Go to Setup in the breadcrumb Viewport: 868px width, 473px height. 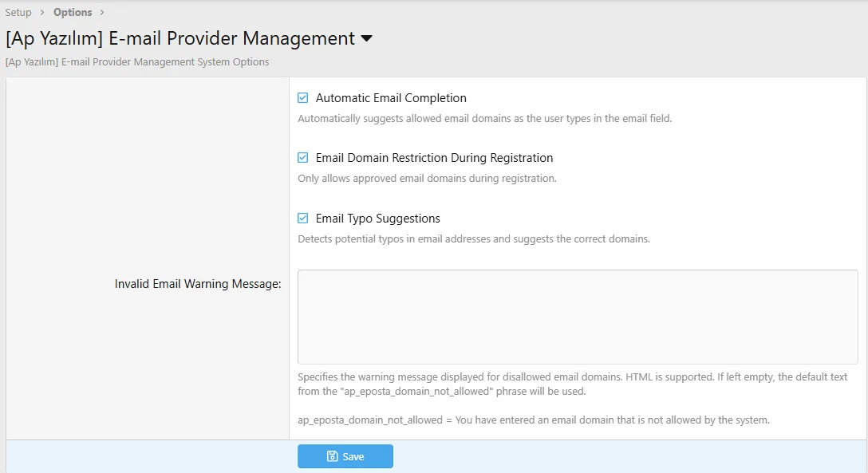click(x=18, y=12)
